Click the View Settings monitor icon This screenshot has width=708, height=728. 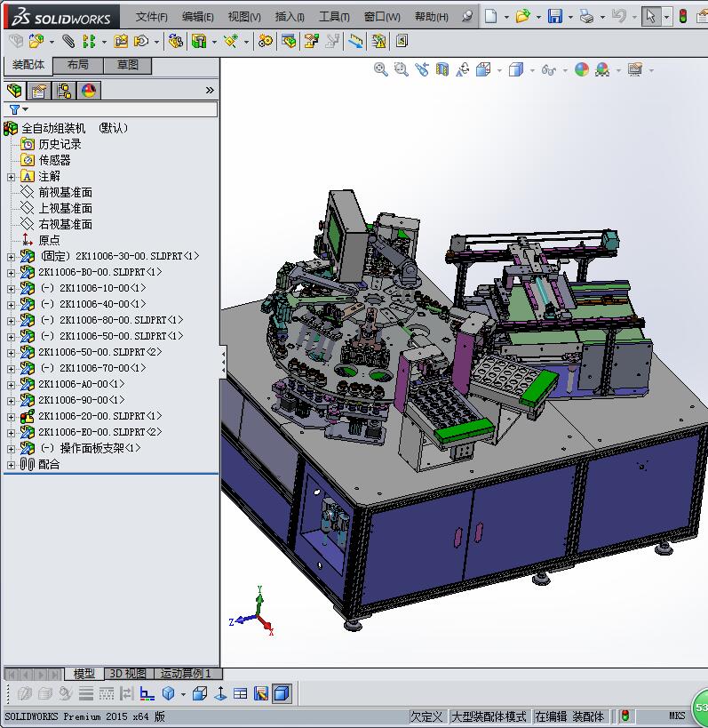click(635, 69)
